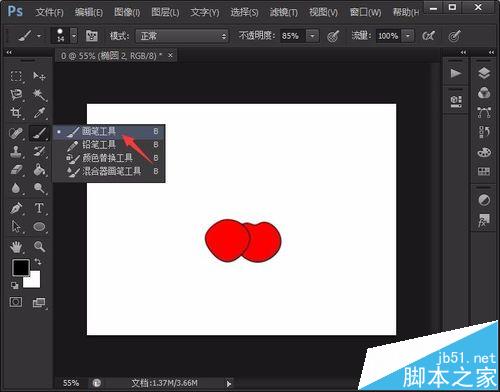
Task: Toggle pressure for opacity
Action: [x=333, y=36]
